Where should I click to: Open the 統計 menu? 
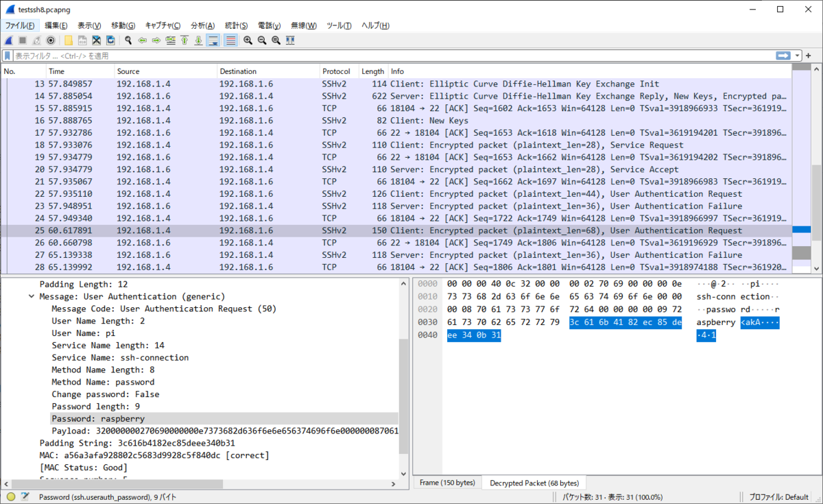click(236, 25)
